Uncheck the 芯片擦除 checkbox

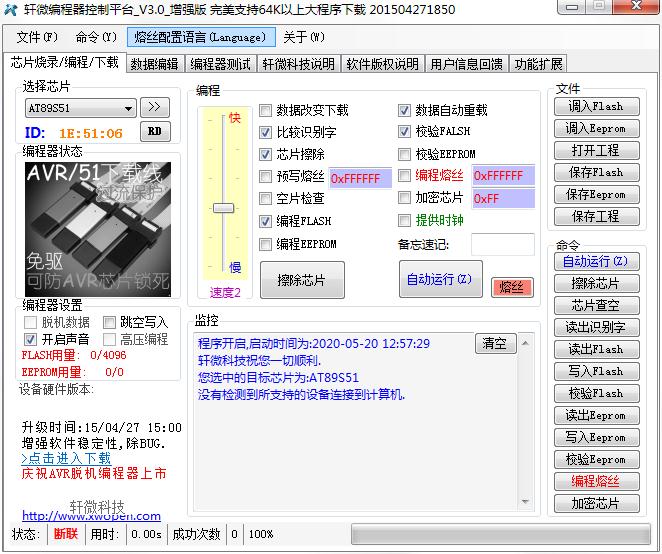pyautogui.click(x=266, y=155)
